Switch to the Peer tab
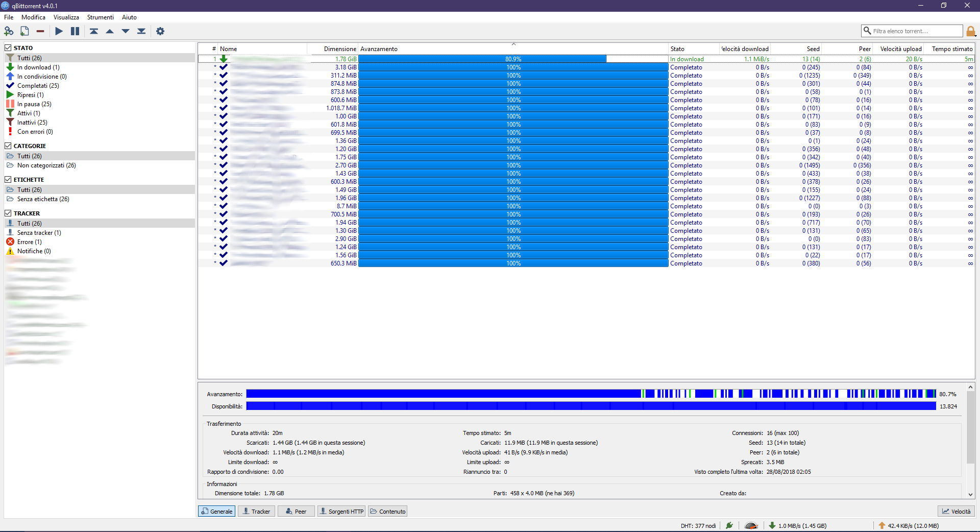 (296, 511)
